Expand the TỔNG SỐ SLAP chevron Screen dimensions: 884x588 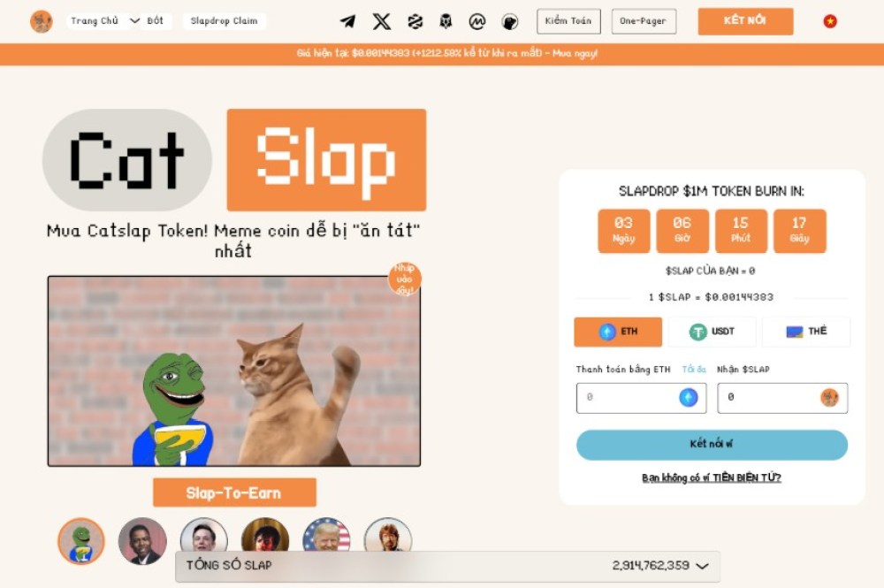[x=703, y=566]
